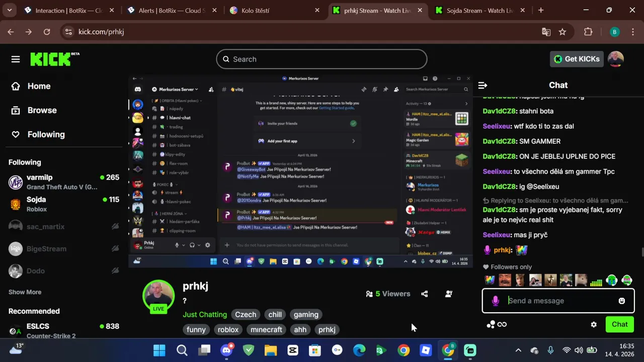Click the Get KICKs button
The height and width of the screenshot is (362, 644).
pyautogui.click(x=577, y=59)
